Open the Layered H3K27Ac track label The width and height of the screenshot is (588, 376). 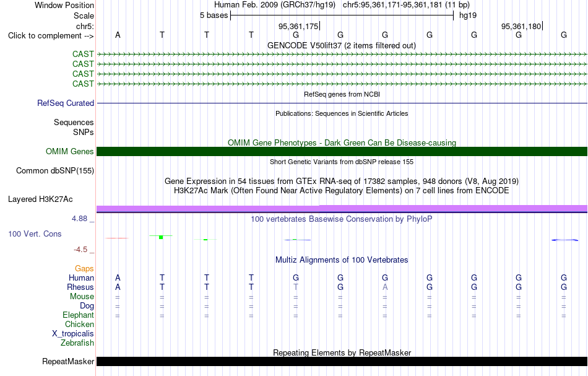tap(40, 199)
